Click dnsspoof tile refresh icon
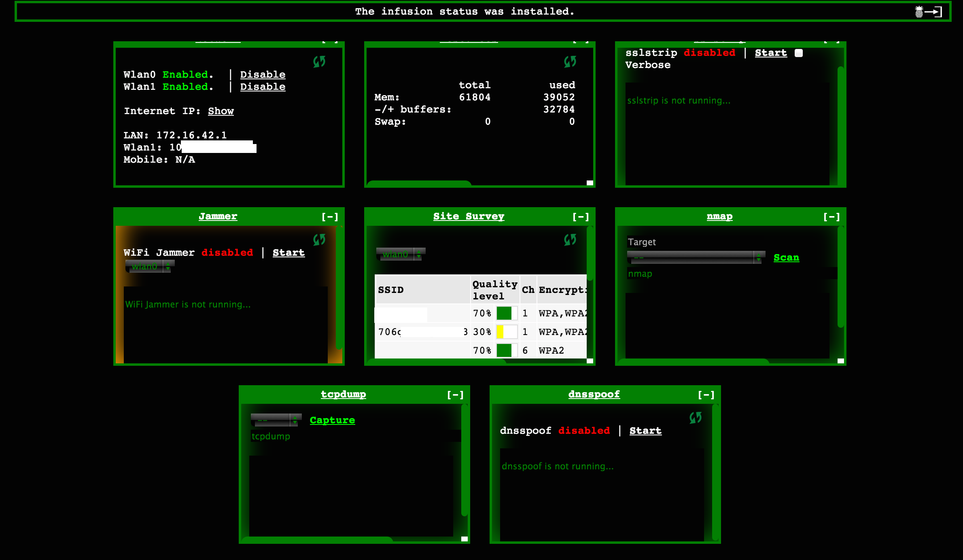This screenshot has height=560, width=963. (x=695, y=418)
